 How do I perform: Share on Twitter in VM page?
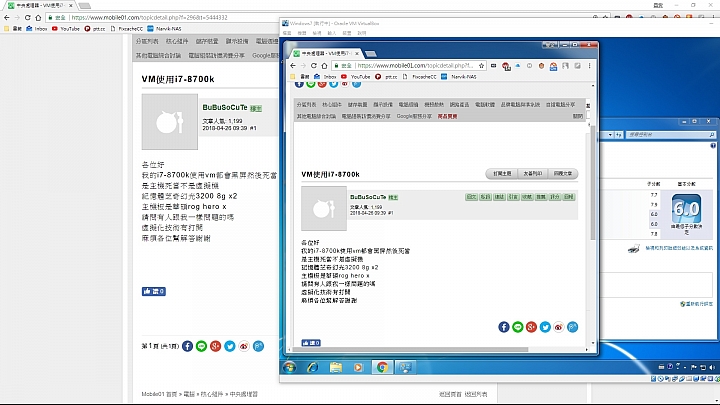click(545, 327)
